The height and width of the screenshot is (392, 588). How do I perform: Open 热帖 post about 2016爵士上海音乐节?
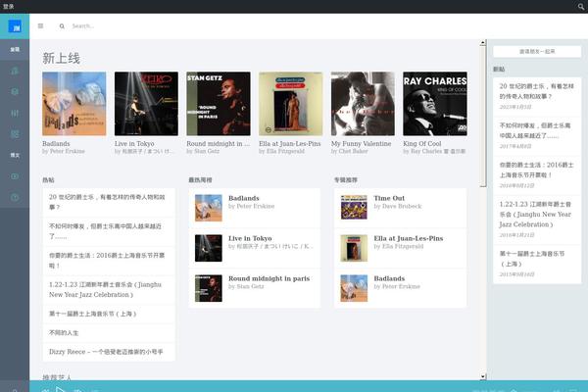(109, 261)
